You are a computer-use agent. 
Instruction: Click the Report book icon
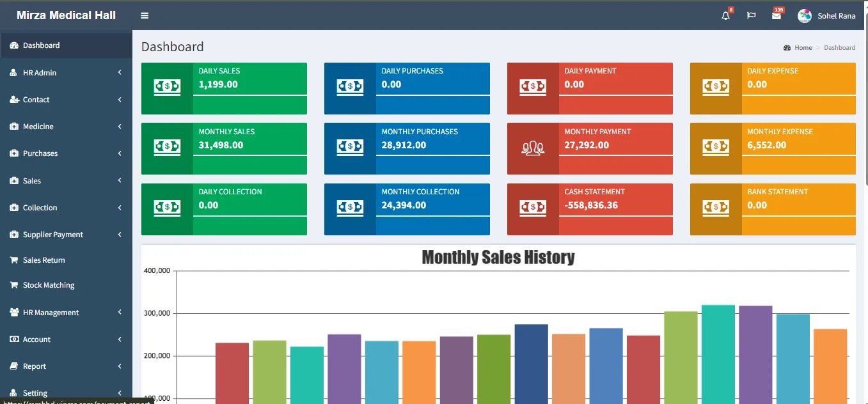pyautogui.click(x=14, y=366)
